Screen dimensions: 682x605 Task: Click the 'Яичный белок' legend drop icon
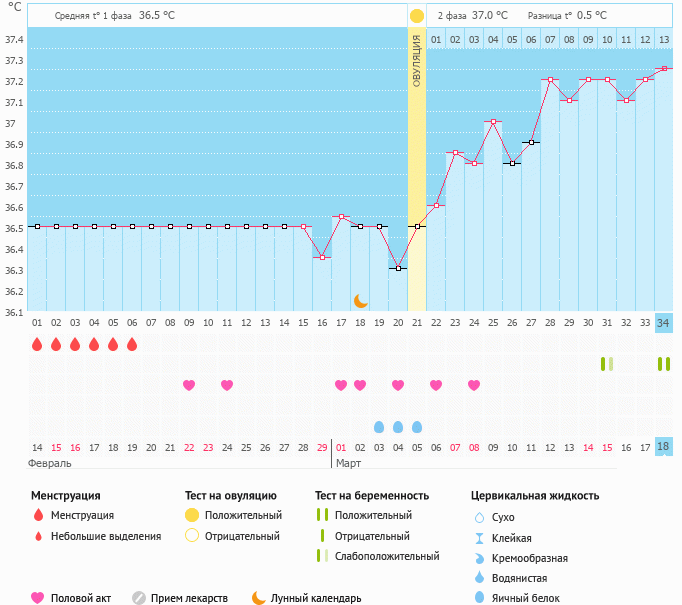[478, 598]
